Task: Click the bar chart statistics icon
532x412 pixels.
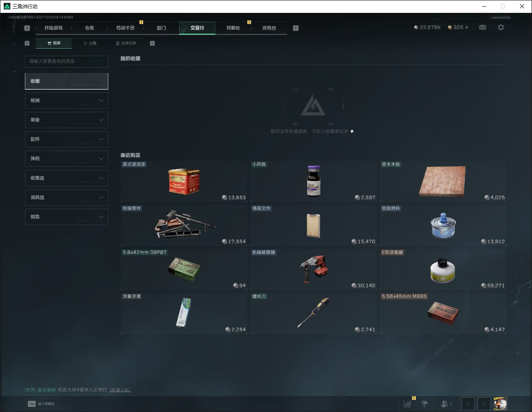Action: (408, 404)
